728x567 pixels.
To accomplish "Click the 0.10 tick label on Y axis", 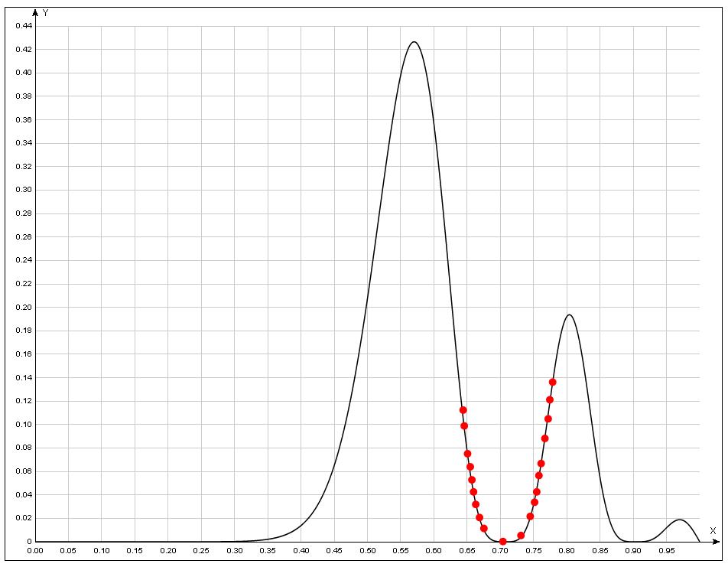I will [x=24, y=425].
